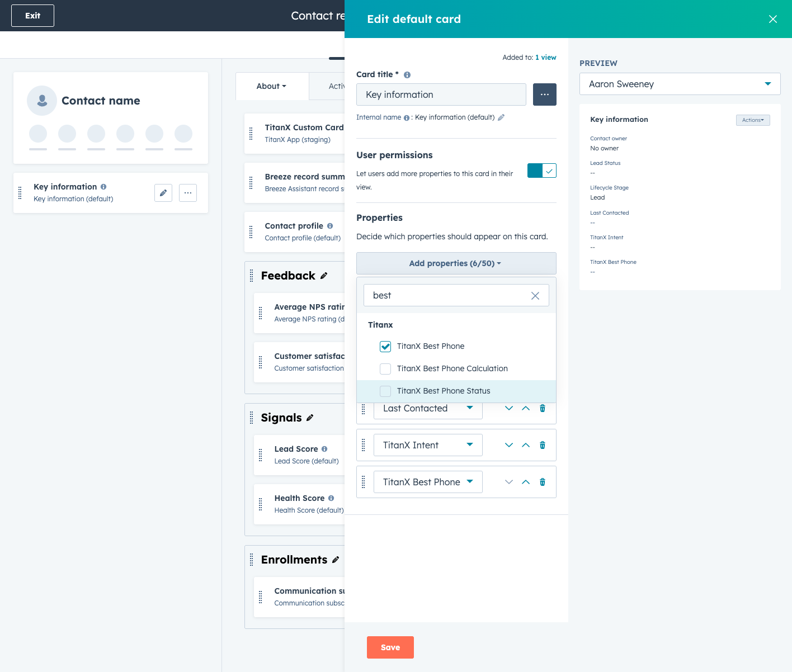
Task: Click the Internal name info icon
Action: (x=407, y=118)
